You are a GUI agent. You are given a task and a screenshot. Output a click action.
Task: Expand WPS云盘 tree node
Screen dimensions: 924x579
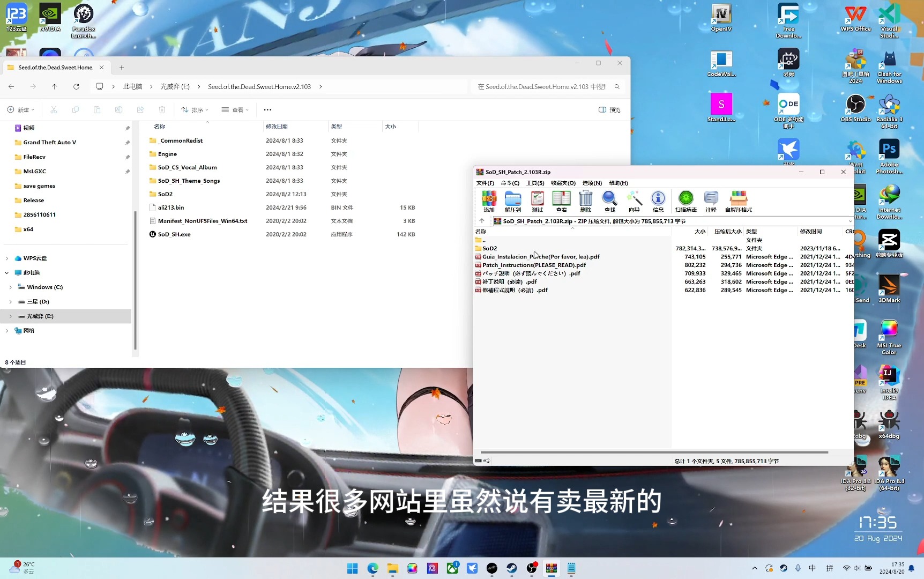click(7, 258)
